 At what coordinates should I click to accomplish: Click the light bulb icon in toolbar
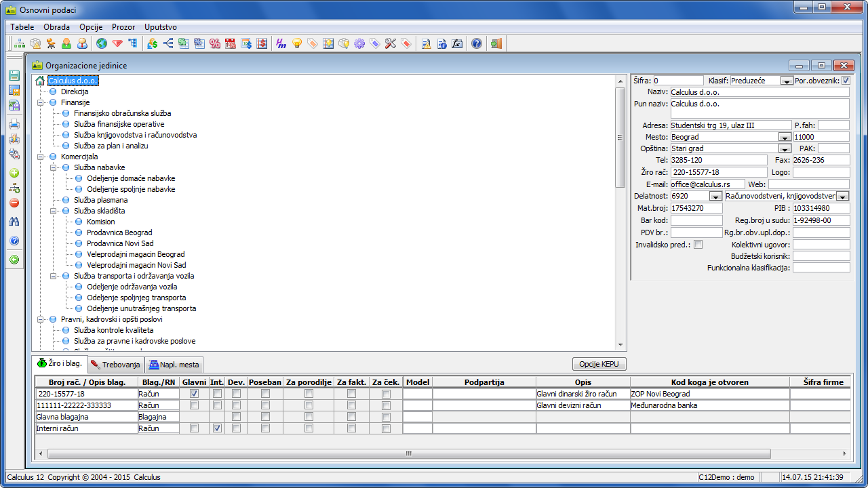tap(296, 44)
